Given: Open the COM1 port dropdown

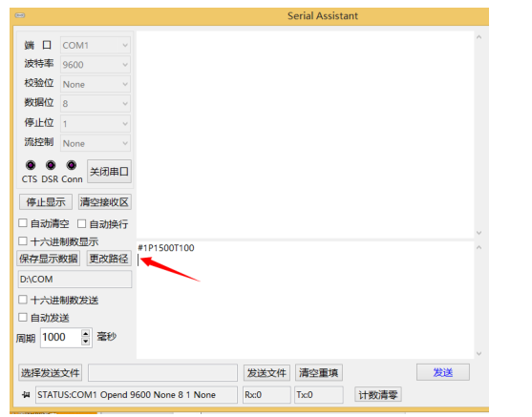Looking at the screenshot, I should [x=96, y=45].
